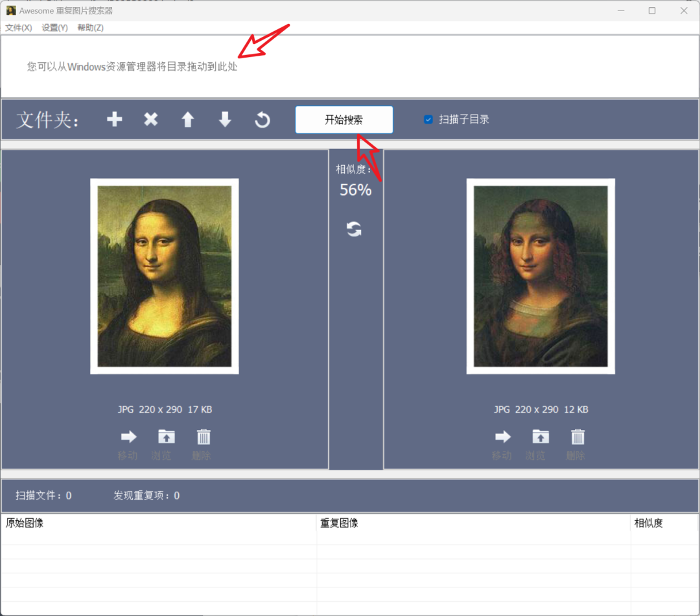Start searching with the 开始搜索 button
The height and width of the screenshot is (616, 700).
pyautogui.click(x=344, y=119)
